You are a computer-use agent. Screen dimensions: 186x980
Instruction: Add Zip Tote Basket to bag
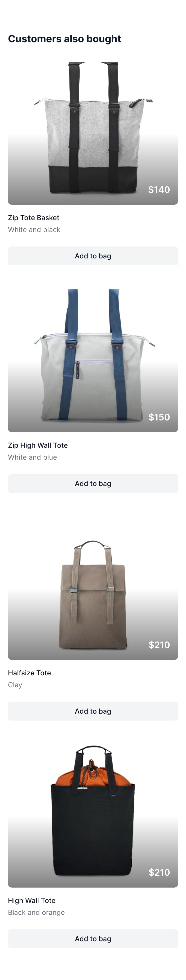(93, 256)
